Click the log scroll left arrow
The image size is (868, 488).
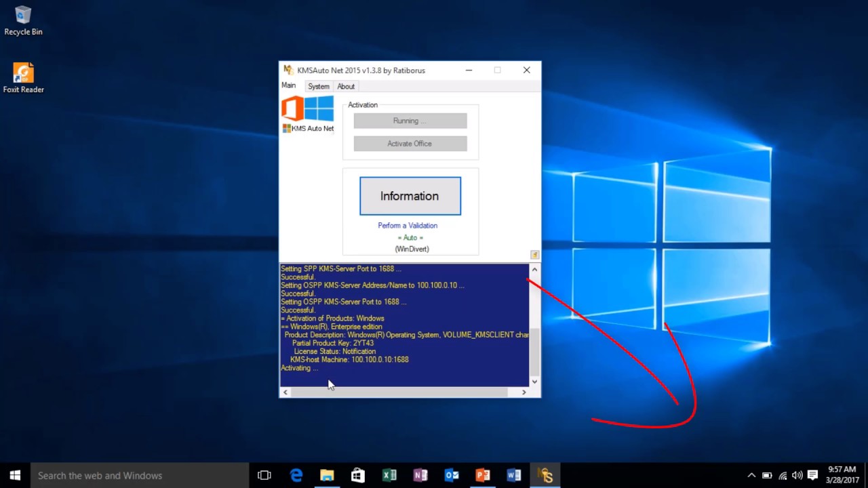tap(285, 392)
